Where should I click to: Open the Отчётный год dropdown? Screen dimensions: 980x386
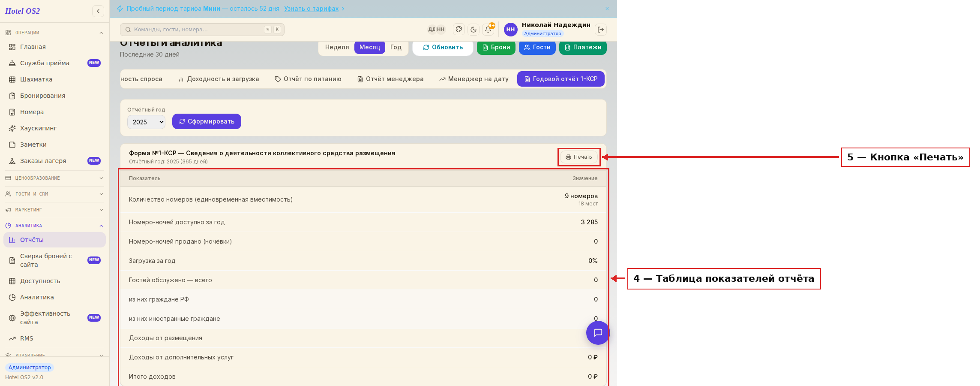pos(146,122)
